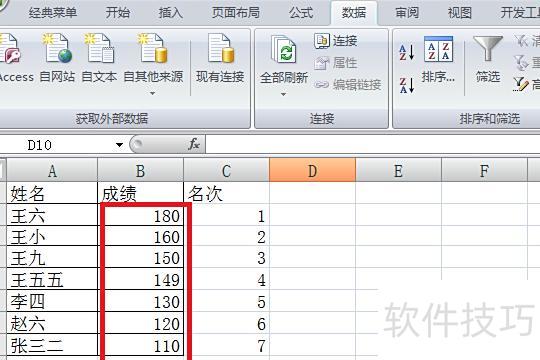
Task: Click 编辑链接 (Edit Links) item
Action: (x=348, y=84)
